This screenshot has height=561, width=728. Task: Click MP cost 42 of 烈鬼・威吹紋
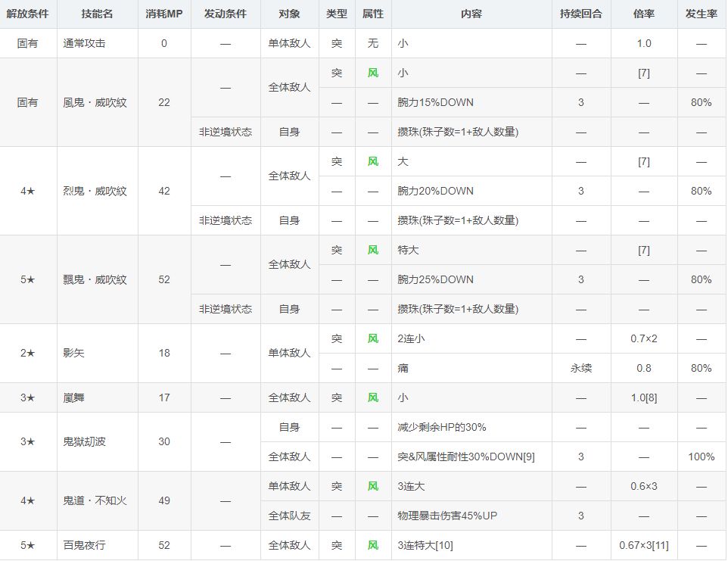click(x=164, y=192)
